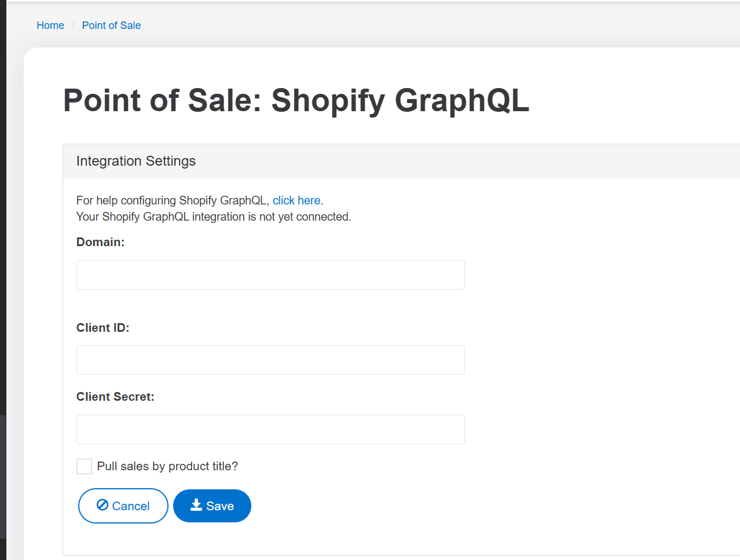
Task: Go to the Home breadcrumb link
Action: [x=50, y=25]
